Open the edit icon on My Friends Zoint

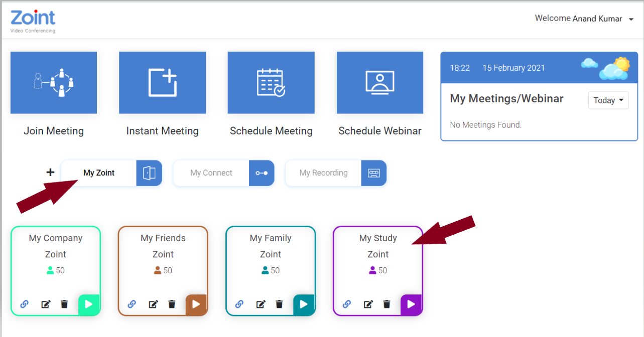[153, 304]
